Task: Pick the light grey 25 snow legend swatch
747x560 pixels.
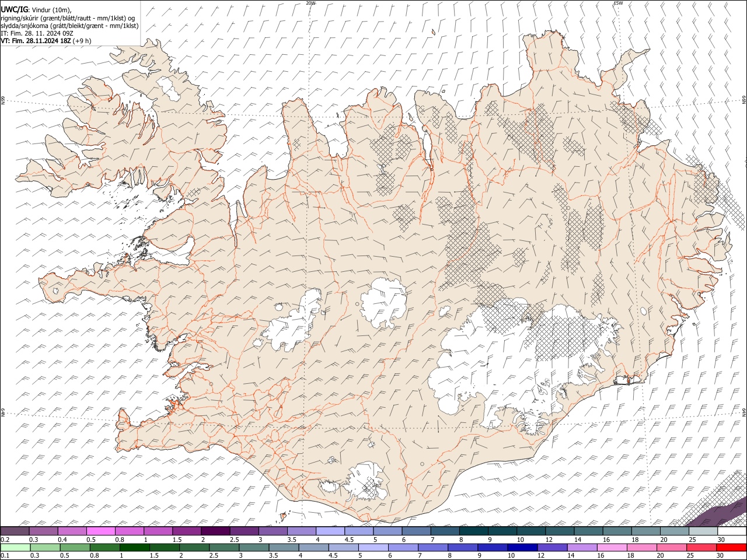Action: point(703,531)
